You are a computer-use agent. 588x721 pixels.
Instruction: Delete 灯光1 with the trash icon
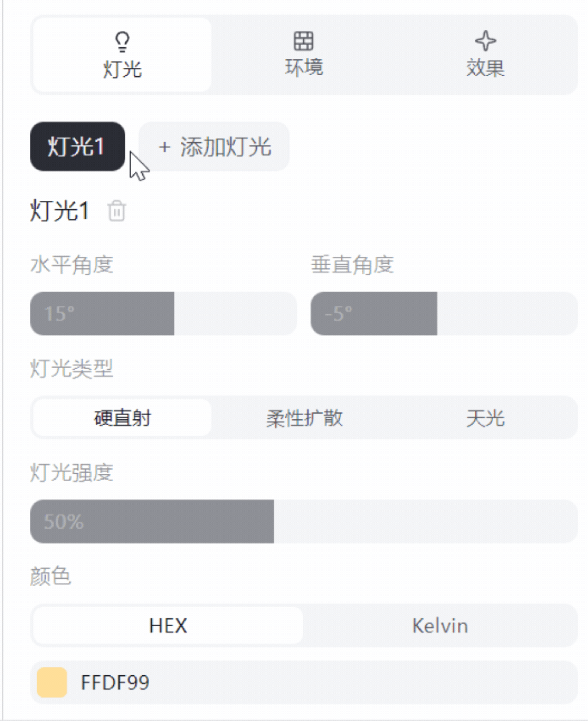(x=117, y=211)
